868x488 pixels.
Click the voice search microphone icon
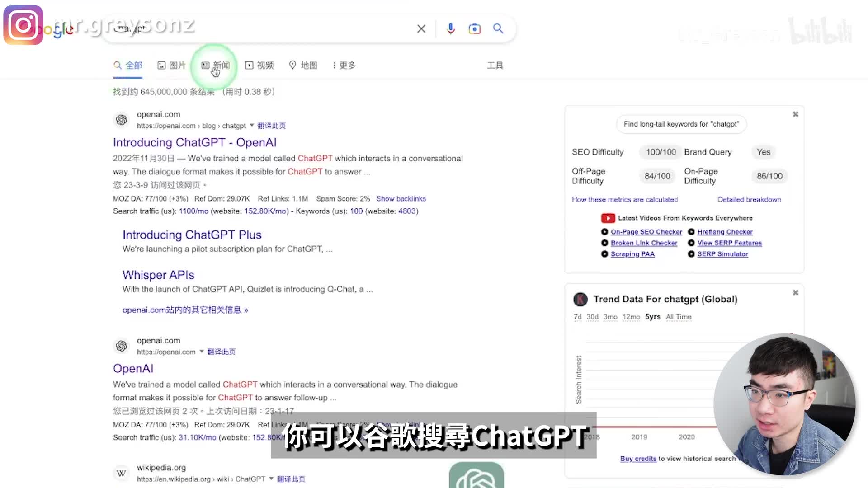(x=450, y=29)
